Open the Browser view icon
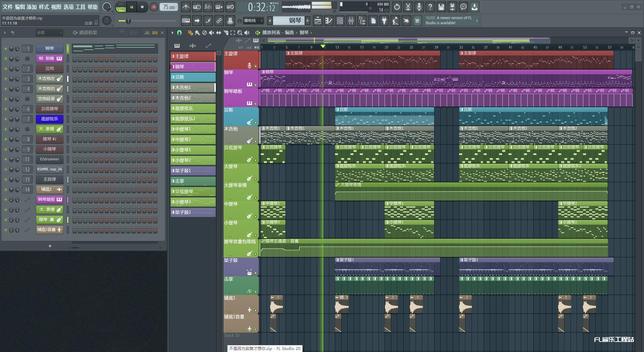 tap(362, 21)
